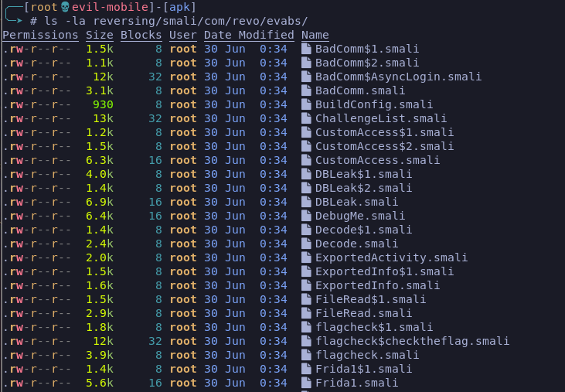Click the file icon beside DBLeak.smali
Viewport: 565px width, 392px height.
pyautogui.click(x=306, y=202)
